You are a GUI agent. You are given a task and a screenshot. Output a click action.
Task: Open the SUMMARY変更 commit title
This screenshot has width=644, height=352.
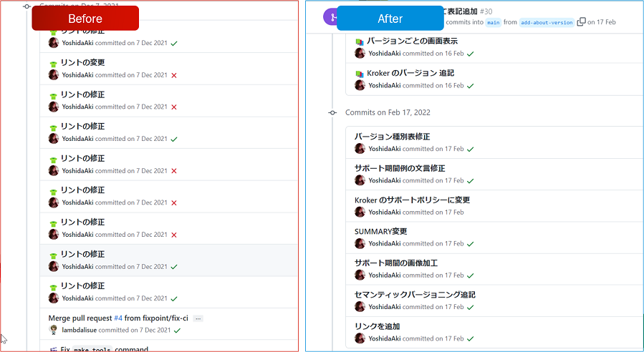tap(380, 231)
